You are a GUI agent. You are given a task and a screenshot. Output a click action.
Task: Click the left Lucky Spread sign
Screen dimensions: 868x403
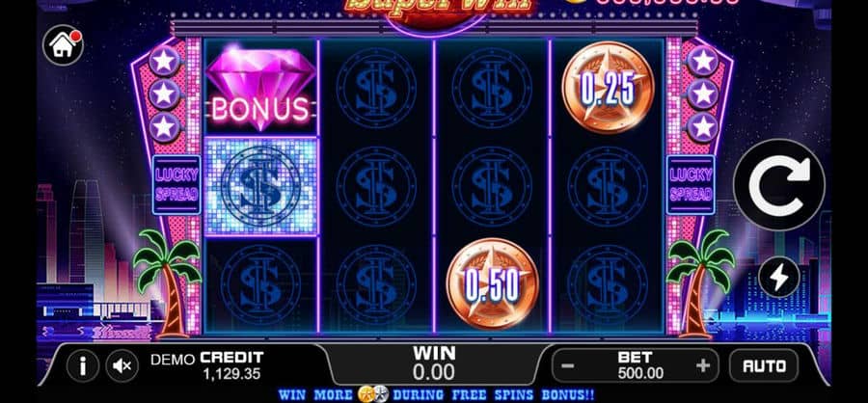pos(176,185)
